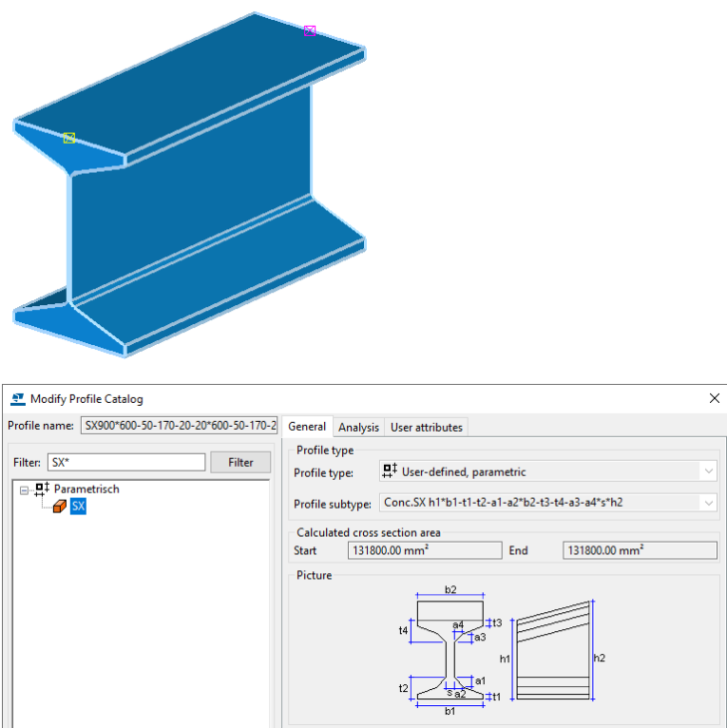Switch to the General tab

coord(307,427)
